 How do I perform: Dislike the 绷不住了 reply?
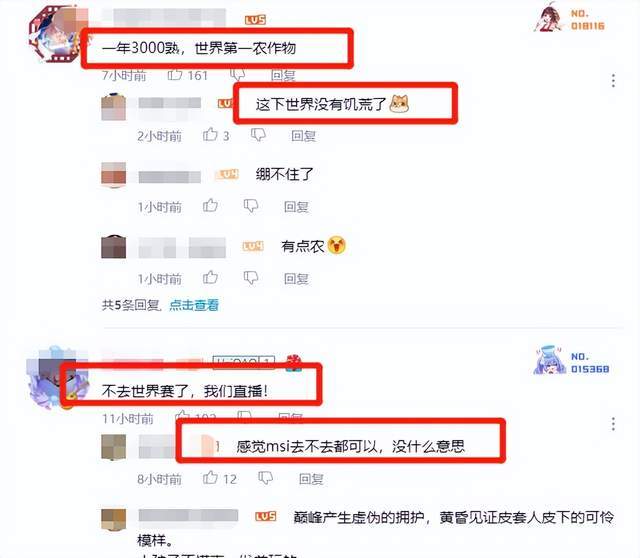pyautogui.click(x=251, y=206)
